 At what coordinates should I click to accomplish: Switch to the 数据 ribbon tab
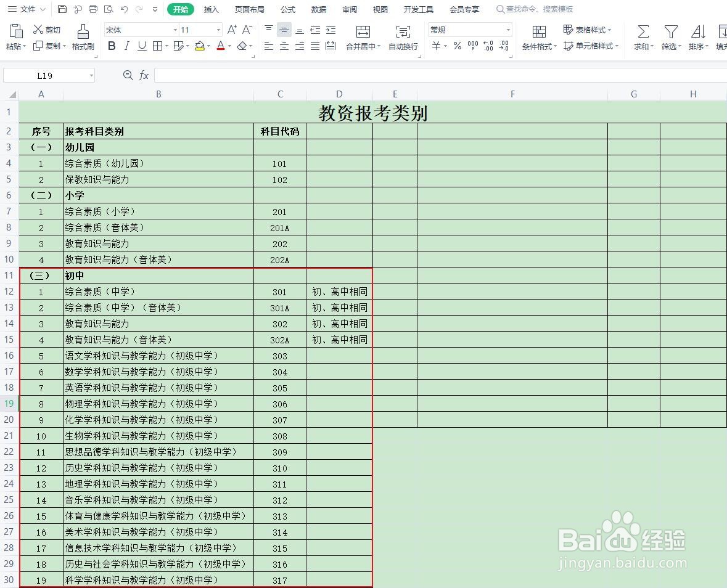pyautogui.click(x=319, y=9)
